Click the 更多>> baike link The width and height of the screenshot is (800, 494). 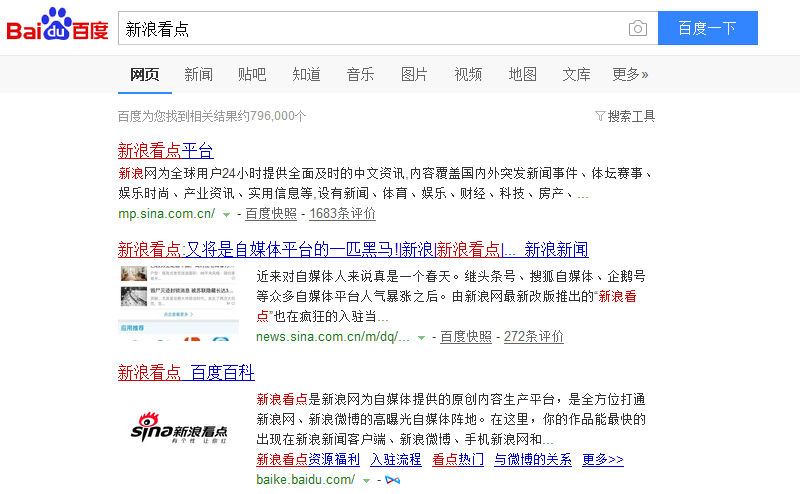[x=603, y=459]
